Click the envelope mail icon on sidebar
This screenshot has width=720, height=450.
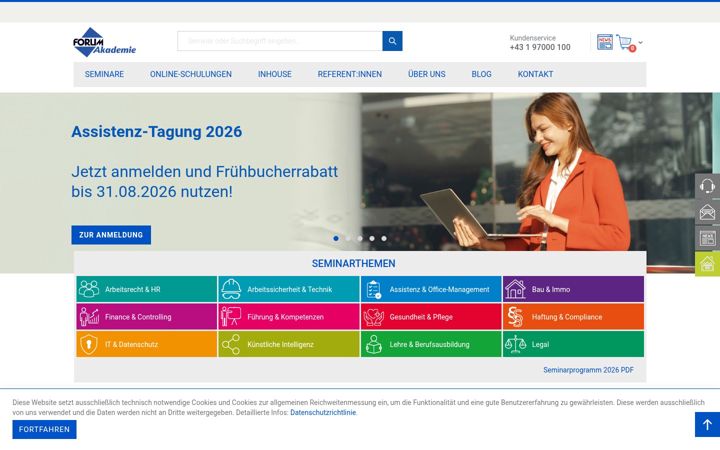(x=707, y=212)
